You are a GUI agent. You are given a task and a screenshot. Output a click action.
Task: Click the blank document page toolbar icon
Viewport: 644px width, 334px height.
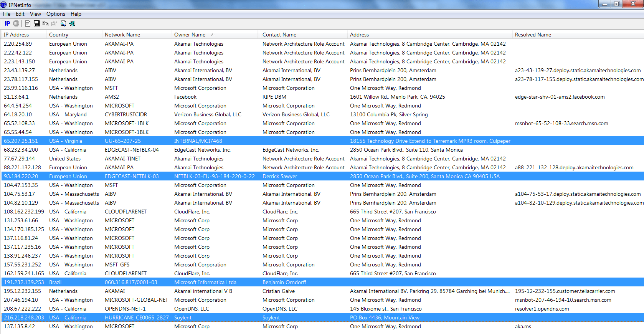point(28,23)
